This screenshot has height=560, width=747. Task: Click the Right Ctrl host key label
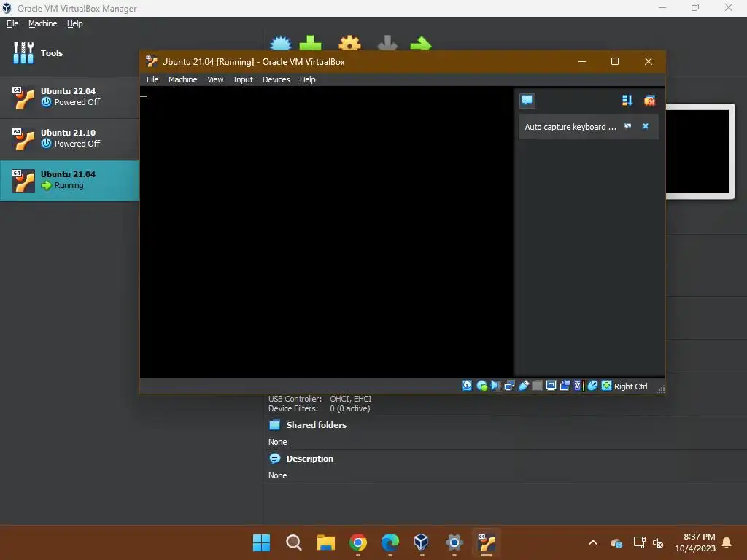click(631, 386)
